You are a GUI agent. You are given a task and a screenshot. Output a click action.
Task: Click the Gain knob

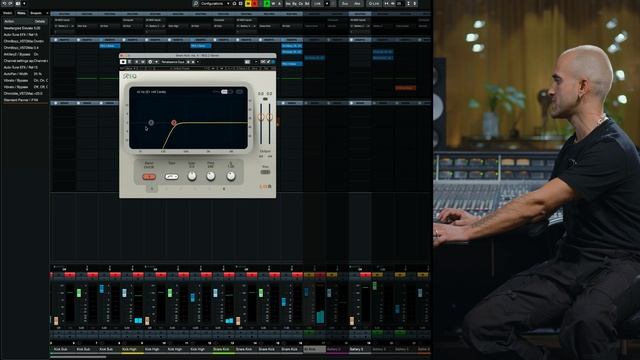point(191,176)
